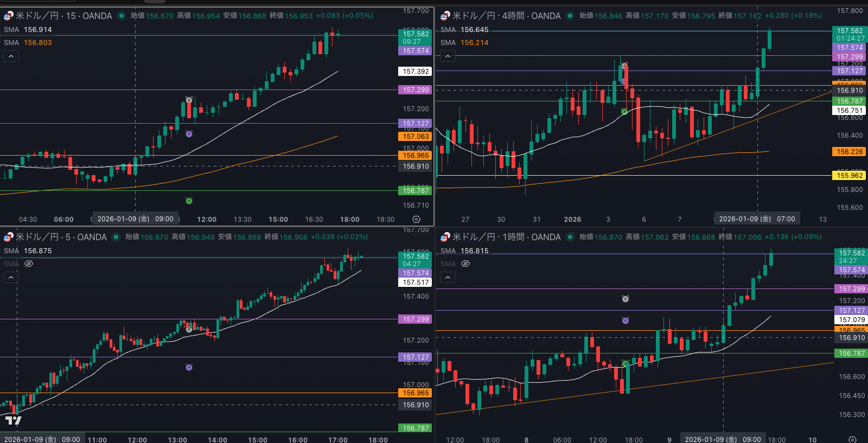Collapse indicator legend in 1-hour chart

click(x=448, y=278)
